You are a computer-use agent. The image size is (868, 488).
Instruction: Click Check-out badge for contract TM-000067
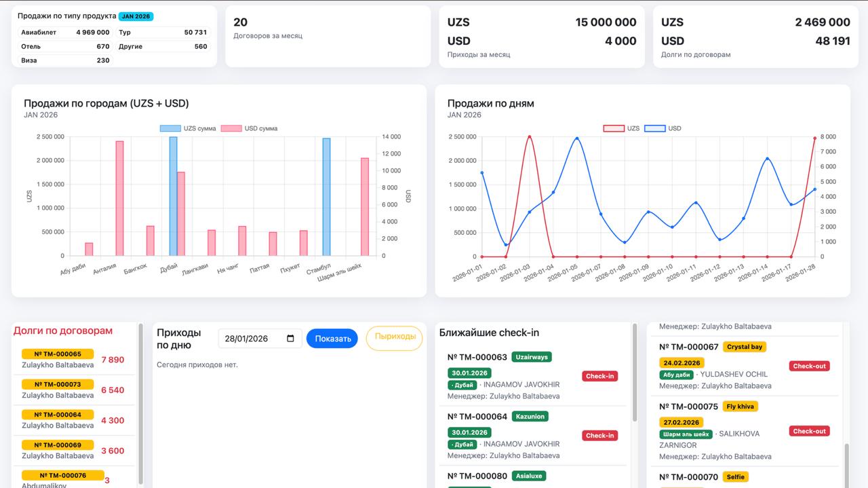[810, 366]
